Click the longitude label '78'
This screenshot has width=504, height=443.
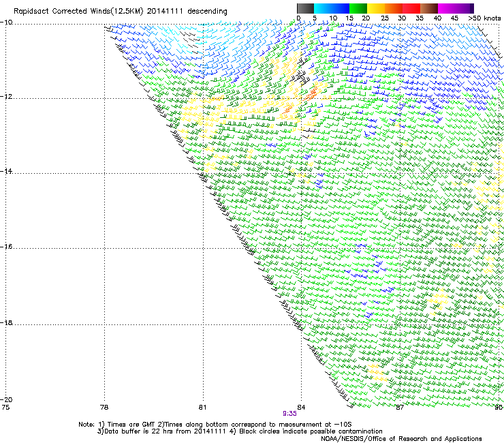tap(104, 408)
